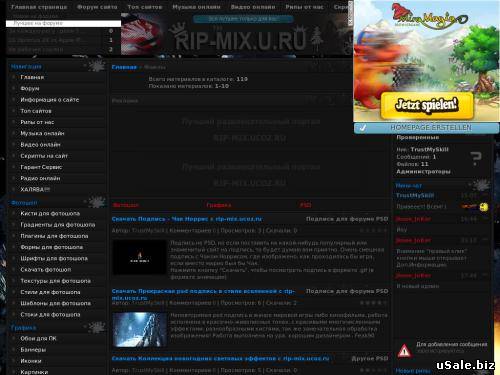Go to "Главная" in the sidebar navigation
Image resolution: width=500 pixels, height=375 pixels.
[32, 77]
